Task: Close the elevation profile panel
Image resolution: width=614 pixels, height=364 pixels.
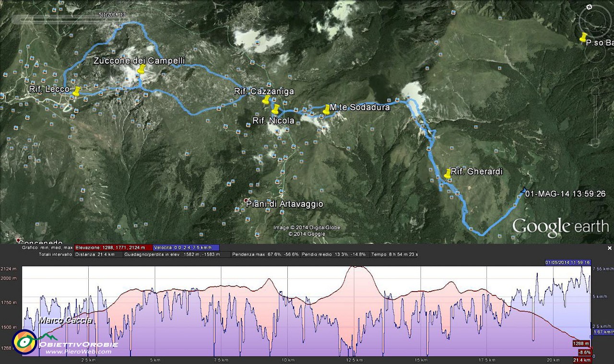Action: pyautogui.click(x=610, y=248)
